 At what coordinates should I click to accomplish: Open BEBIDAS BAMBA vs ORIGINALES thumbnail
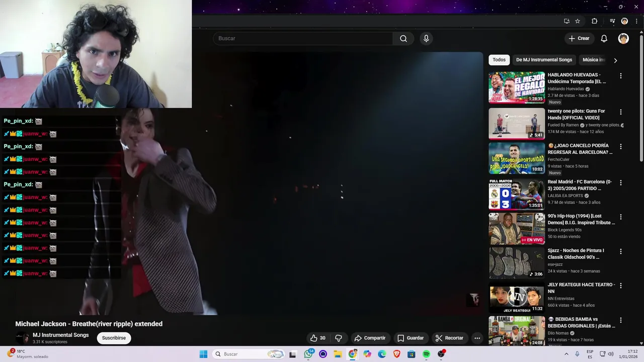pyautogui.click(x=517, y=331)
